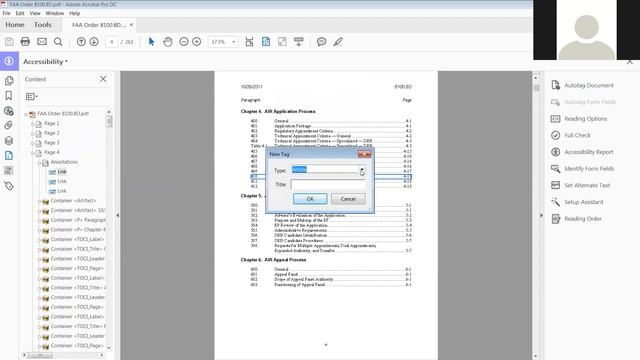Open the Tags sidebar panel

click(9, 186)
